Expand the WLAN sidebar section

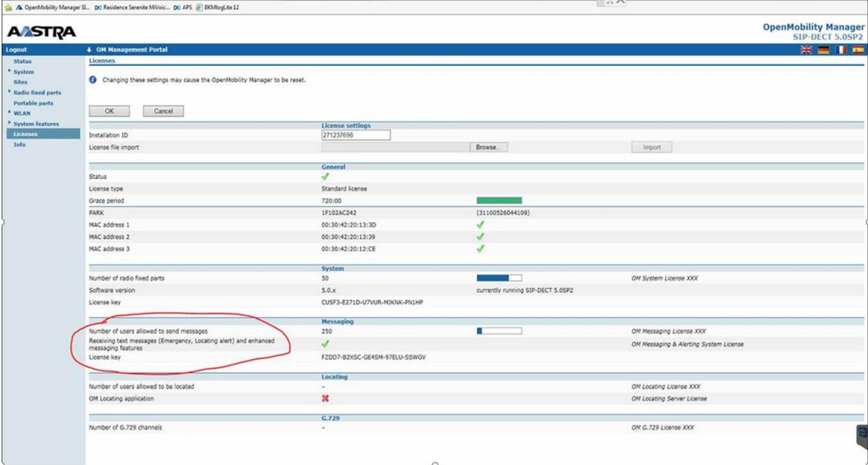(x=21, y=113)
